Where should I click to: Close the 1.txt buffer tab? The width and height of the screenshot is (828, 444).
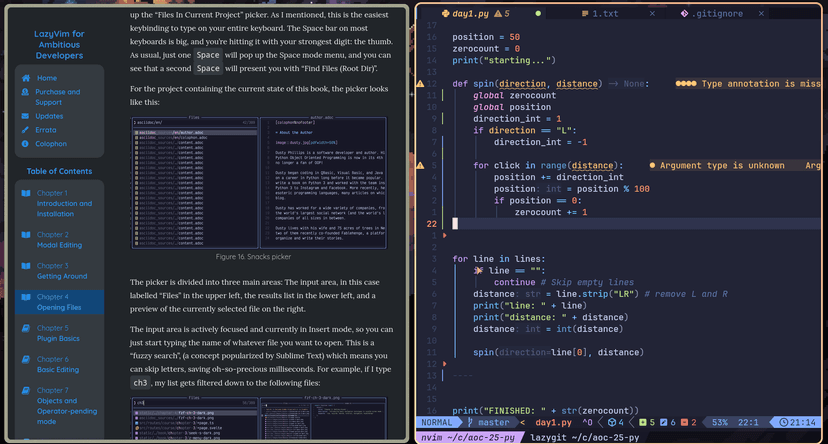[652, 14]
